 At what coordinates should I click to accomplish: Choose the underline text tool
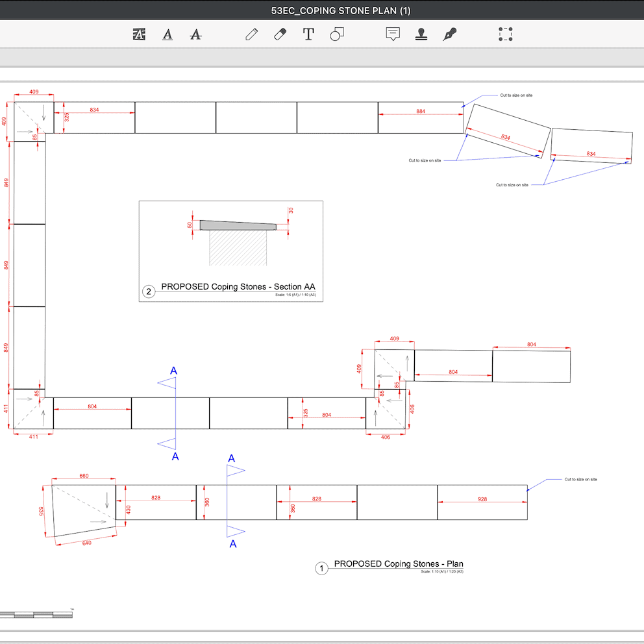(167, 34)
